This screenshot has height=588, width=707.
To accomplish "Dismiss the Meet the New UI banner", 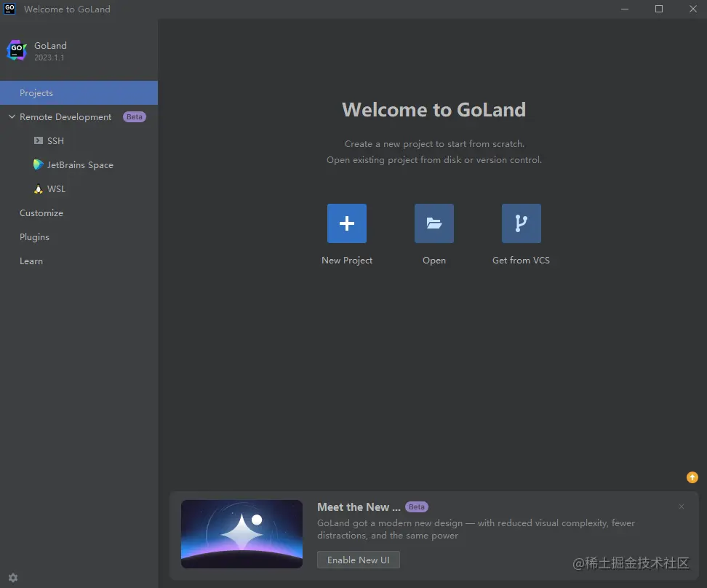I will tap(682, 506).
